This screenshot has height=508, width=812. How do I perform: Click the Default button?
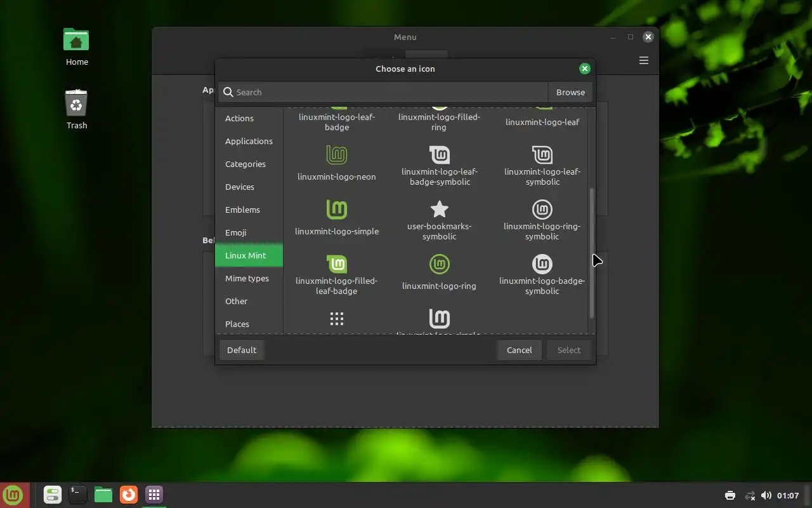(242, 350)
